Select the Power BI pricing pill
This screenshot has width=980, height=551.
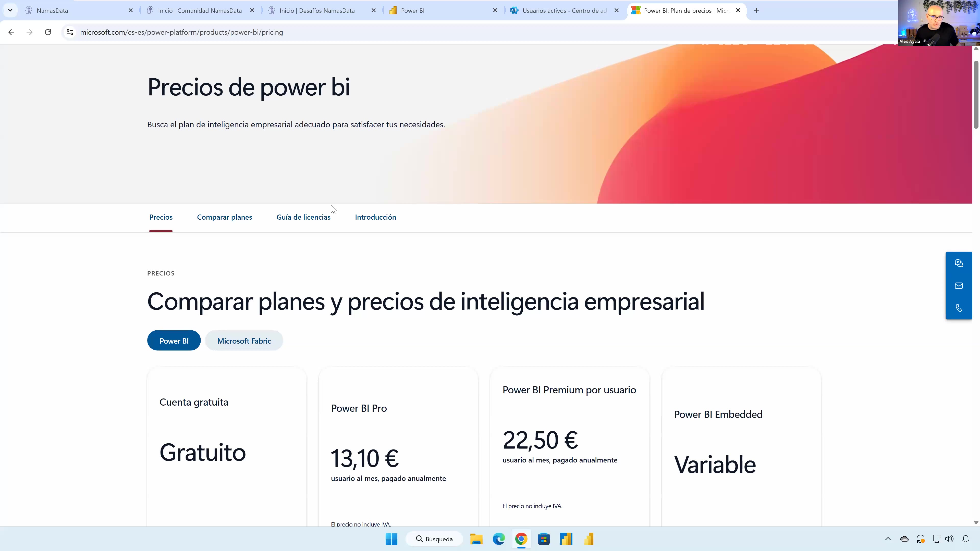[x=174, y=341]
